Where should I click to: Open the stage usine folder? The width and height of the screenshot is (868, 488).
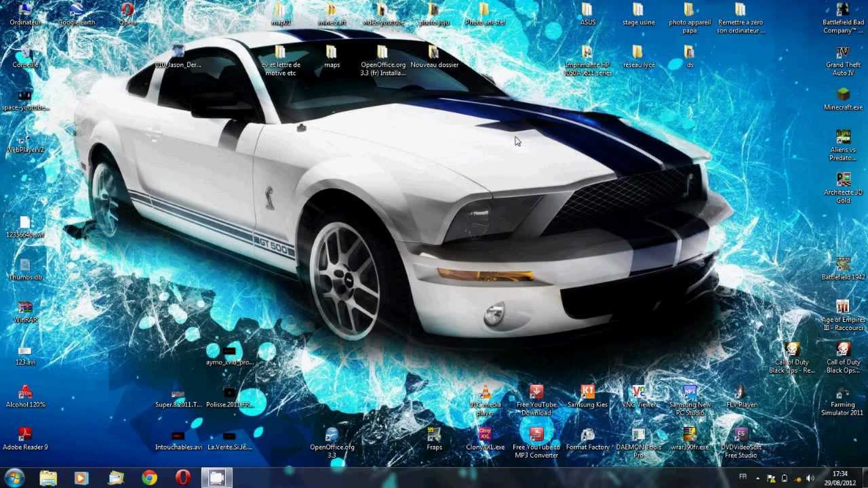coord(639,14)
